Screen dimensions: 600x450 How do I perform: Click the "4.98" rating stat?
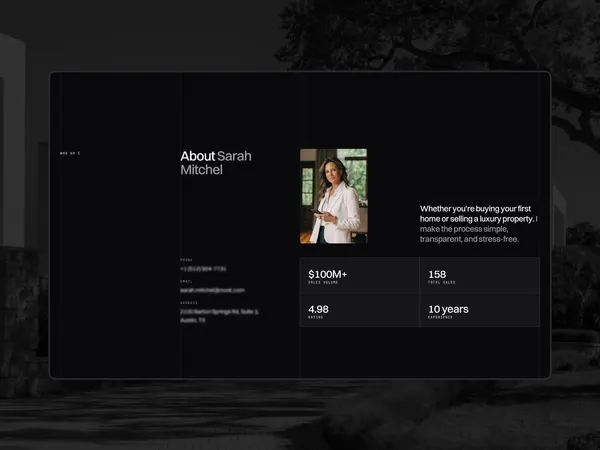click(318, 309)
